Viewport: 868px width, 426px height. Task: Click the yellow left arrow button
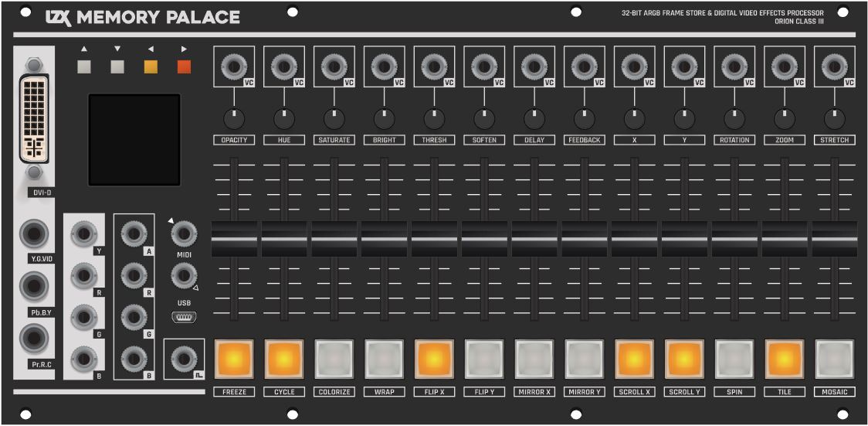(151, 67)
